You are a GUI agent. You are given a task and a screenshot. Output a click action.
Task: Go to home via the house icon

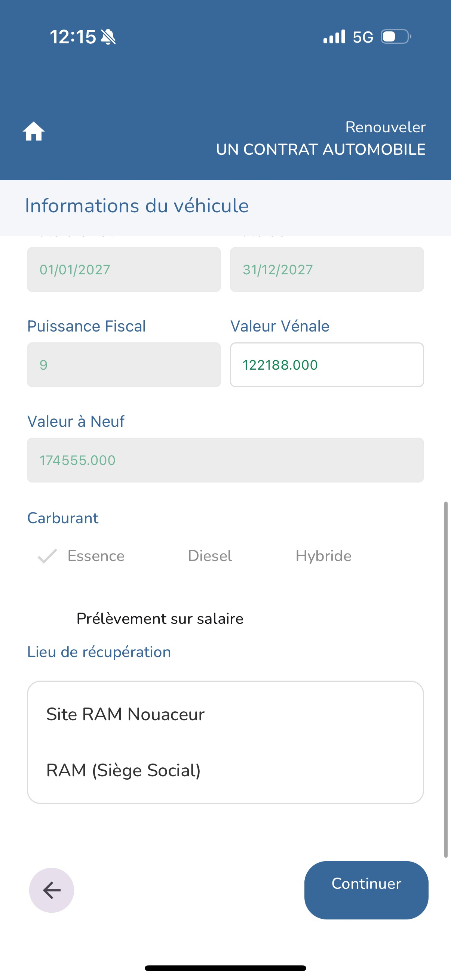pyautogui.click(x=34, y=131)
